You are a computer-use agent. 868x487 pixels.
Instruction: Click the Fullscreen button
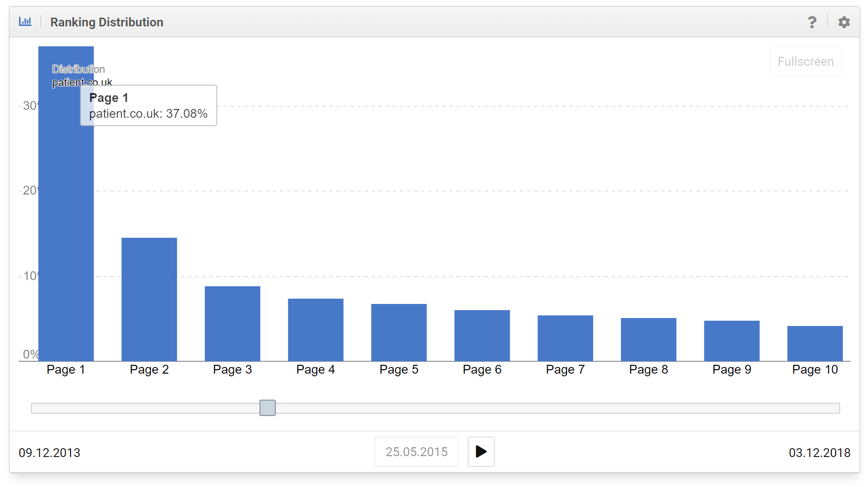[x=805, y=61]
